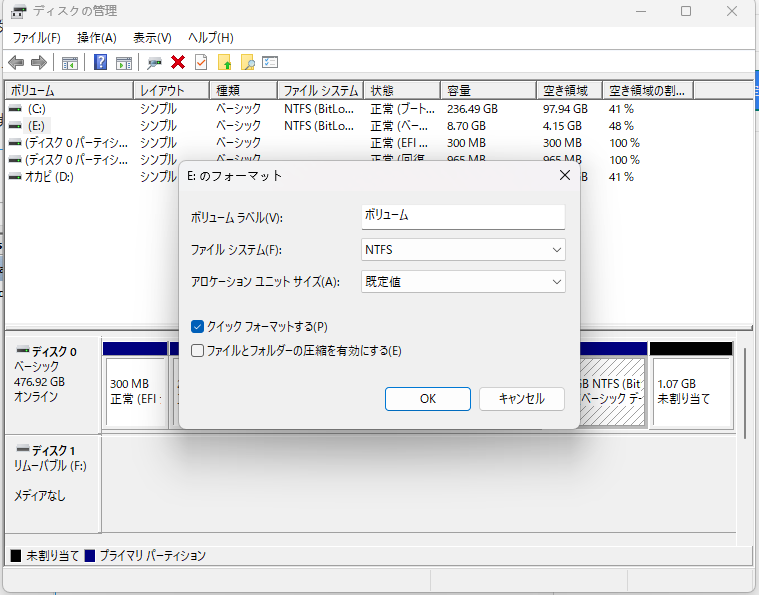Select the 300 MB EFI partition block

[136, 392]
